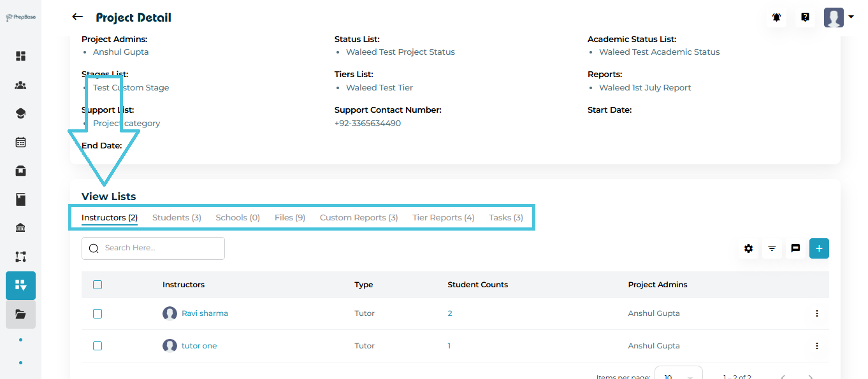
Task: Click the student count 2 link
Action: coord(450,313)
